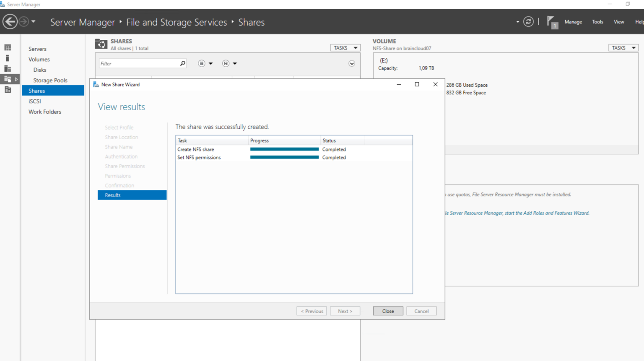This screenshot has height=361, width=644.
Task: Open the Server Manager Dashboard icon
Action: pos(8,47)
